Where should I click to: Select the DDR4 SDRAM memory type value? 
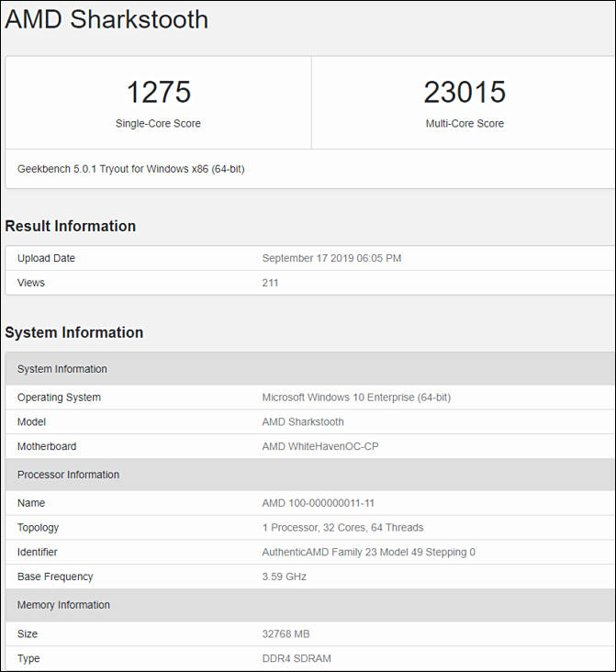[297, 658]
